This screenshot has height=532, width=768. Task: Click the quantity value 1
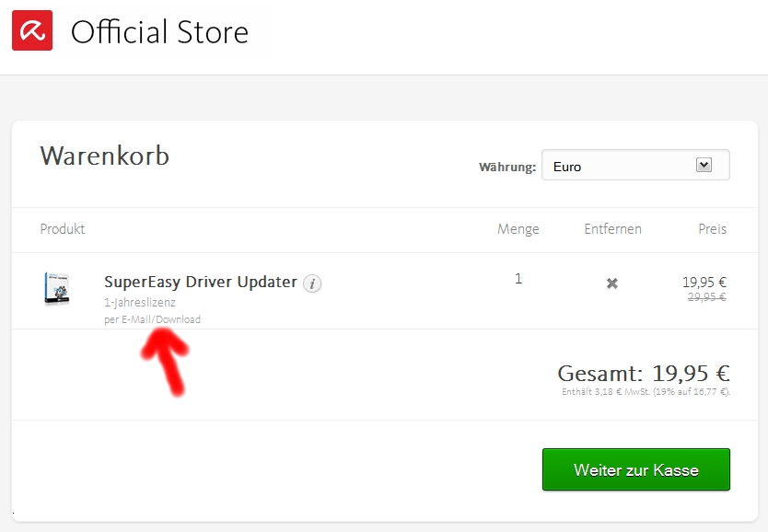tap(518, 279)
